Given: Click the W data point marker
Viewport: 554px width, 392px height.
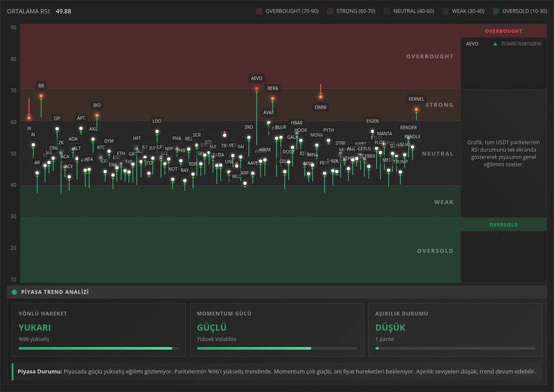Looking at the screenshot, I should (x=29, y=118).
